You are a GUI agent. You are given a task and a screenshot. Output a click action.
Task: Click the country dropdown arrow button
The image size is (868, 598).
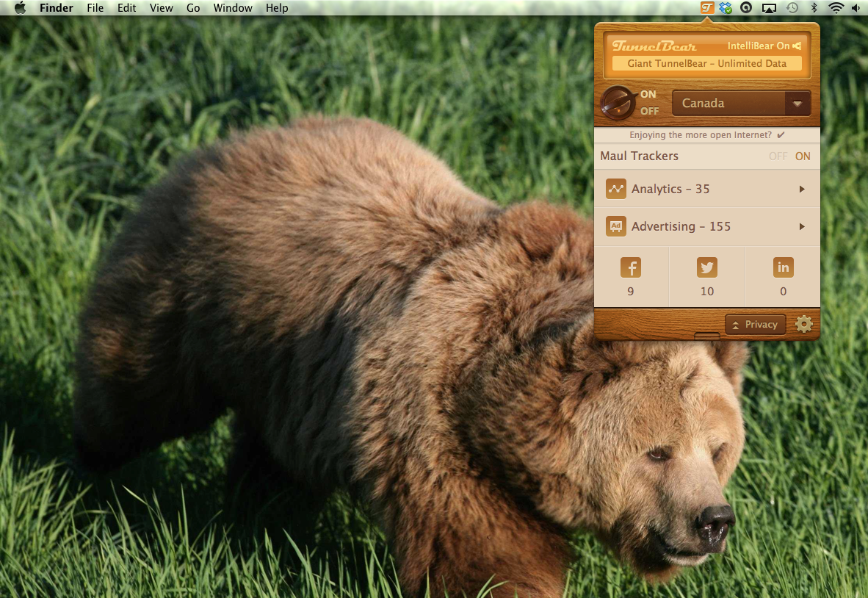click(798, 104)
